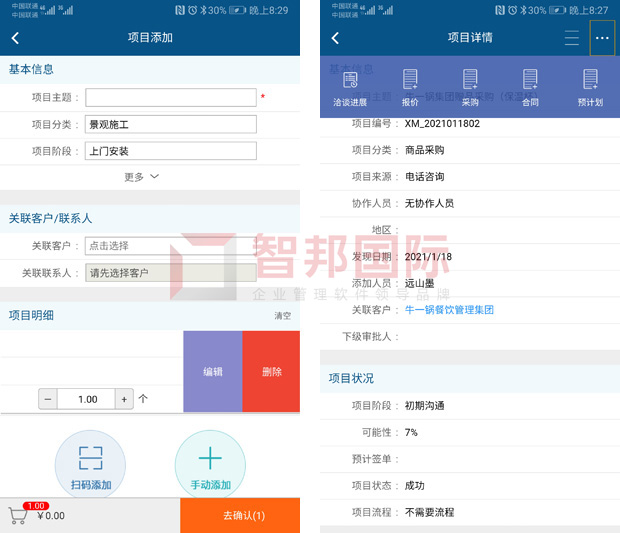Open the three-dot more options menu
Screen dimensions: 620x533
click(602, 38)
